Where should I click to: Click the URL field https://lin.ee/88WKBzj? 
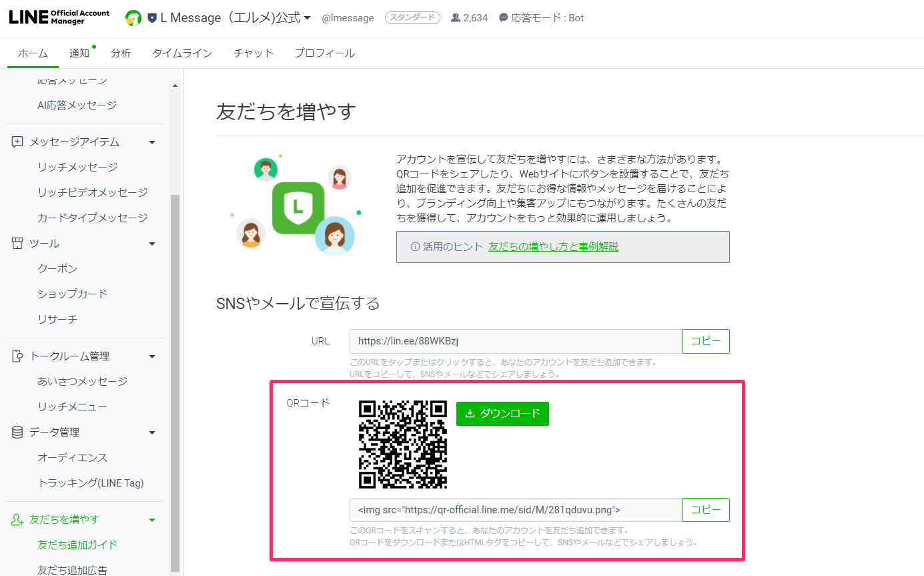[x=516, y=341]
